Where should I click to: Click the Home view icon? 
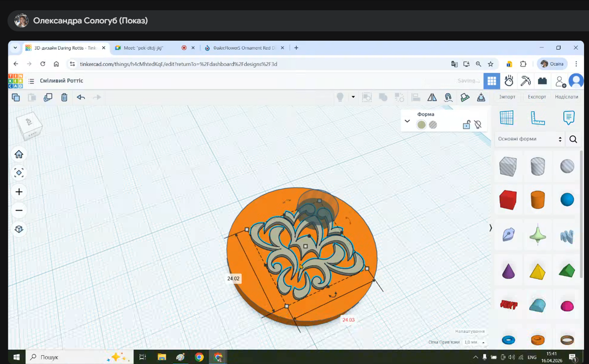click(19, 154)
